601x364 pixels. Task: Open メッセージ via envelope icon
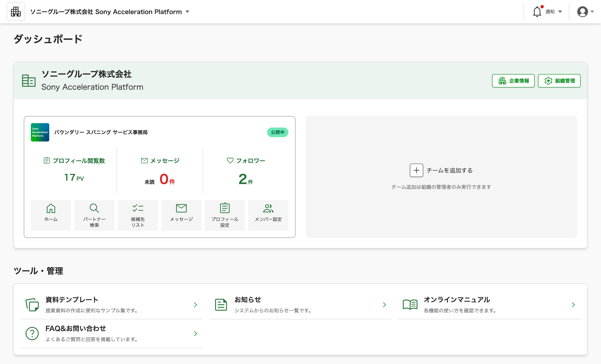[x=181, y=208]
